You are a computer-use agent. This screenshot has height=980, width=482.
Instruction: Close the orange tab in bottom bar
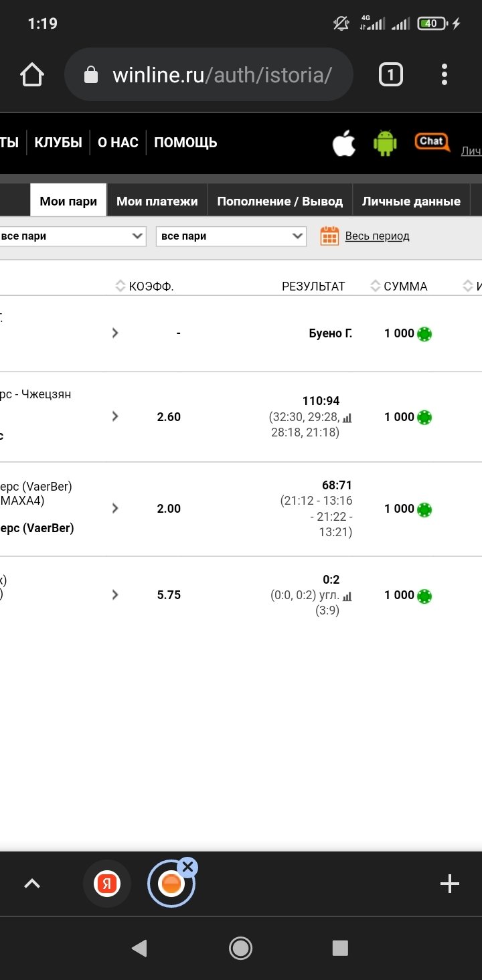pos(187,868)
